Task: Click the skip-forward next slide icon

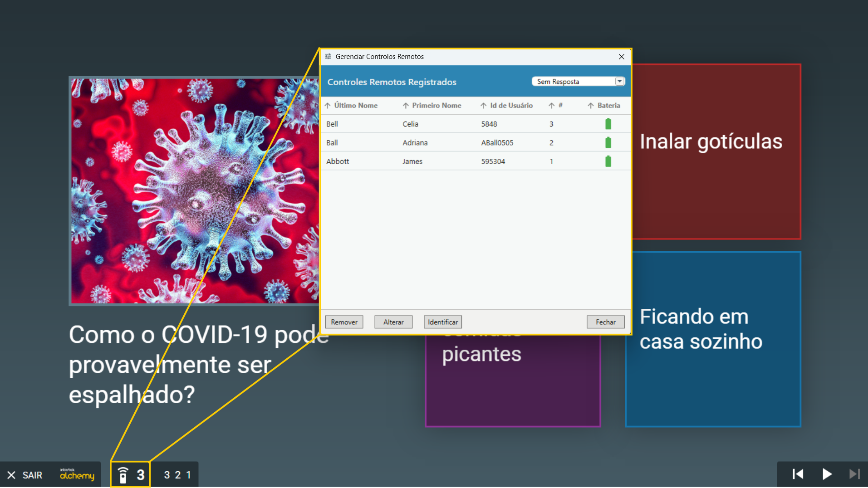Action: [x=854, y=474]
